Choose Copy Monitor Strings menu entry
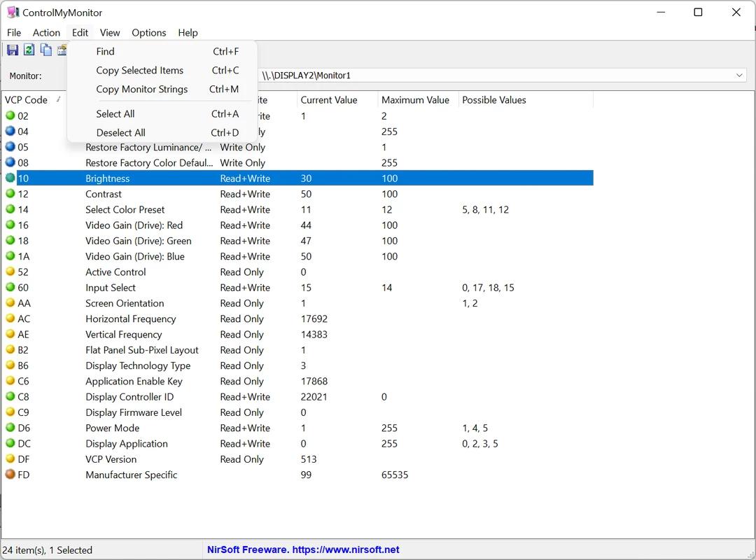The image size is (756, 560). (162, 89)
